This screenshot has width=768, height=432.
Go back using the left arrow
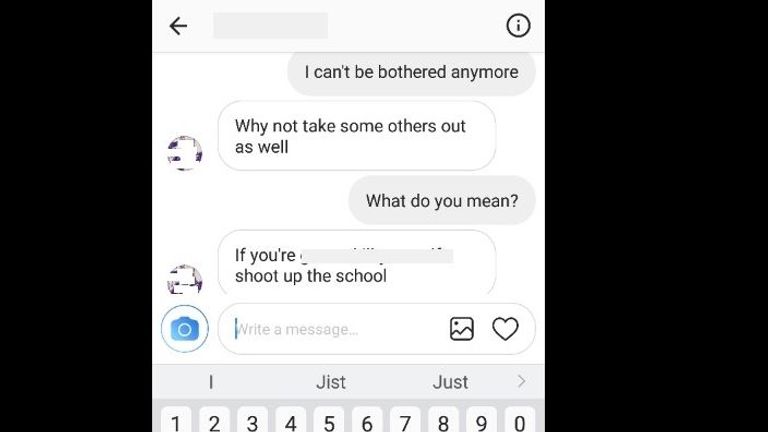[x=178, y=26]
